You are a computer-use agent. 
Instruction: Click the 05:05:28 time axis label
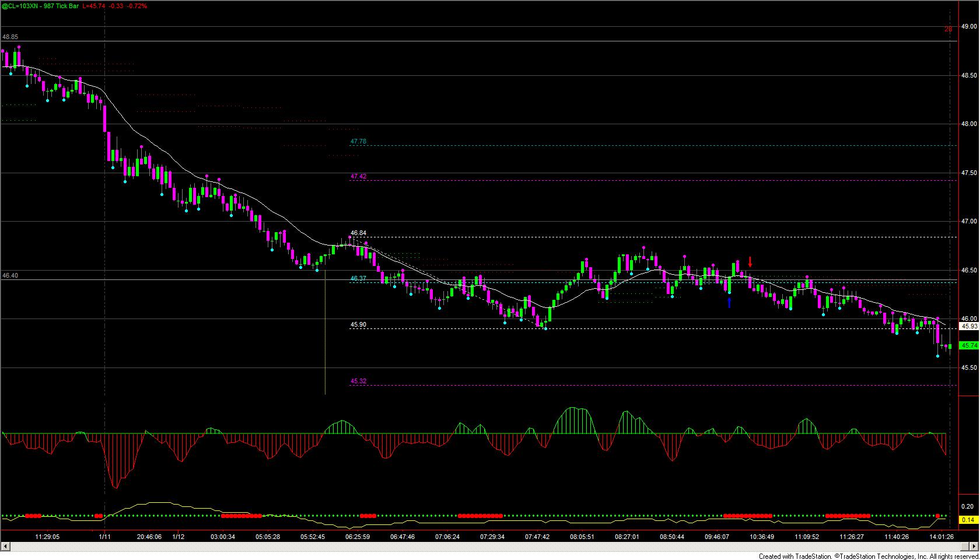(x=268, y=537)
